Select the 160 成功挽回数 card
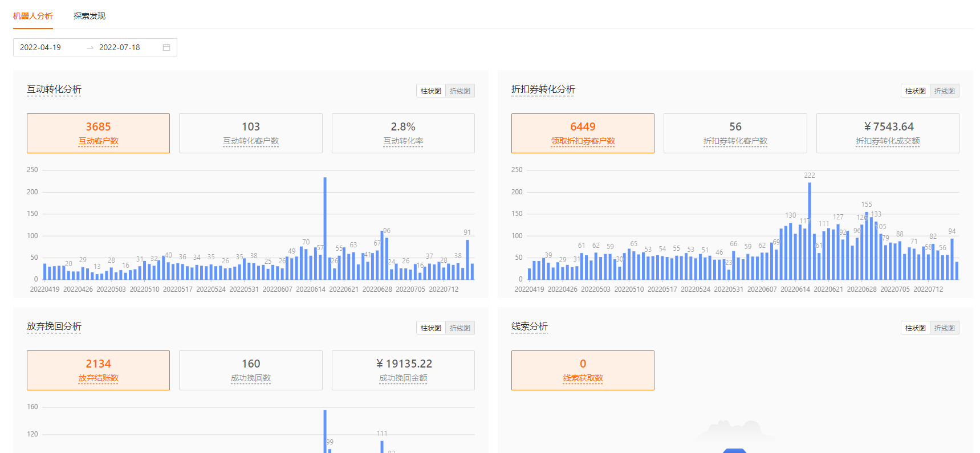 point(251,370)
